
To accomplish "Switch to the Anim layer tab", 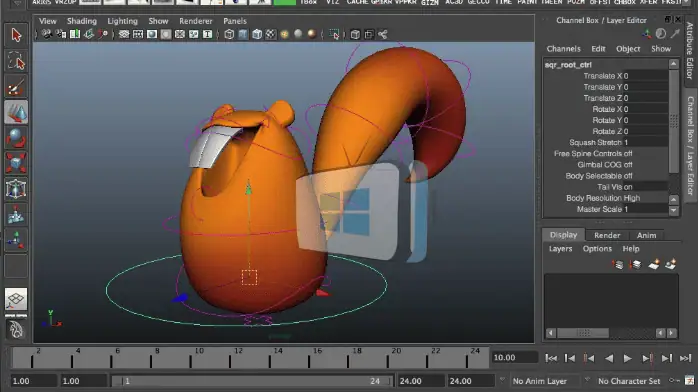I will [646, 235].
